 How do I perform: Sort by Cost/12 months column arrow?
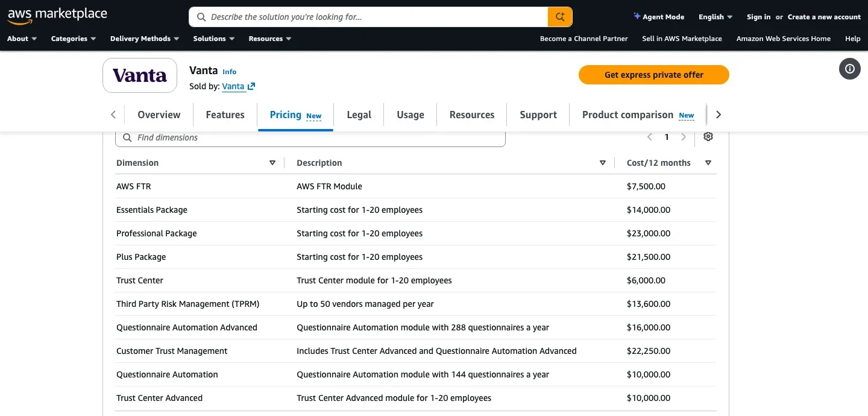click(708, 163)
